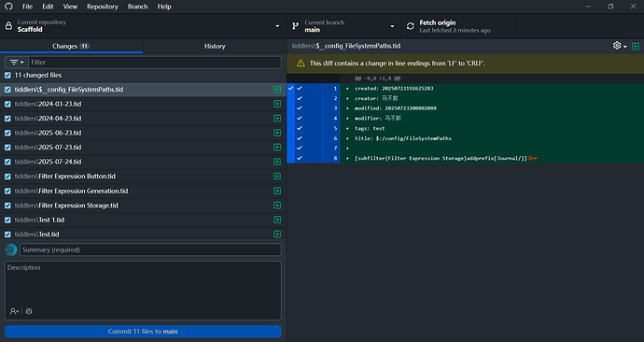Open the filter options dropdown
Screen dimensions: 644x342
(17, 63)
